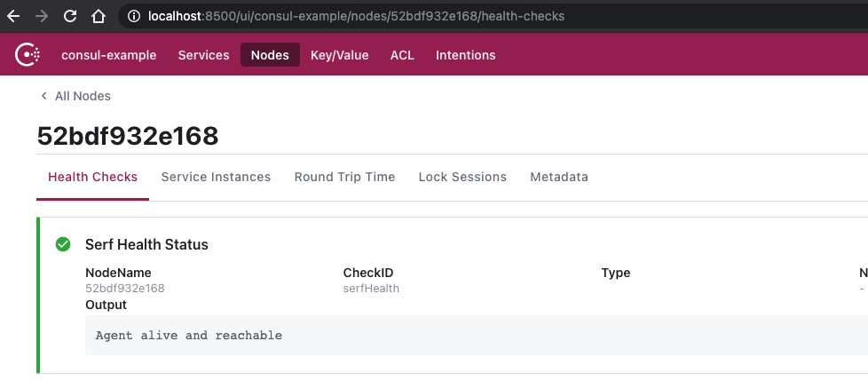Open the Services menu item
868x381 pixels.
tap(204, 55)
